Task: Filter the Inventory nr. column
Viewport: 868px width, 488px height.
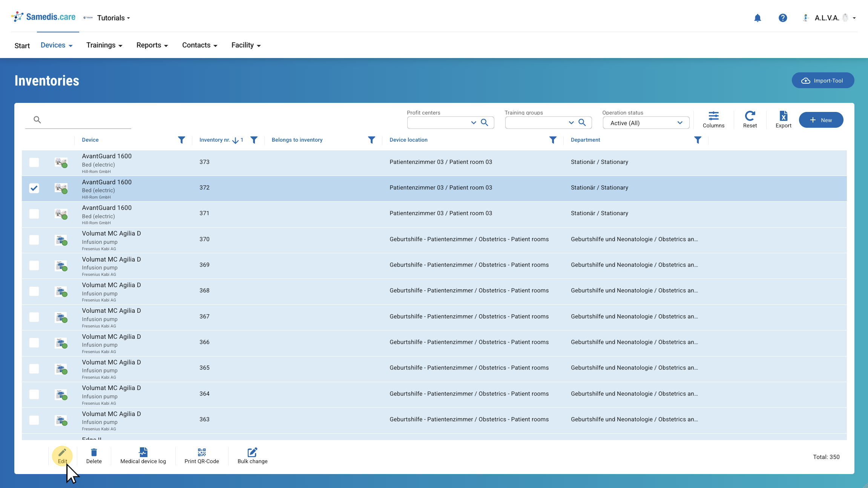Action: (x=254, y=140)
